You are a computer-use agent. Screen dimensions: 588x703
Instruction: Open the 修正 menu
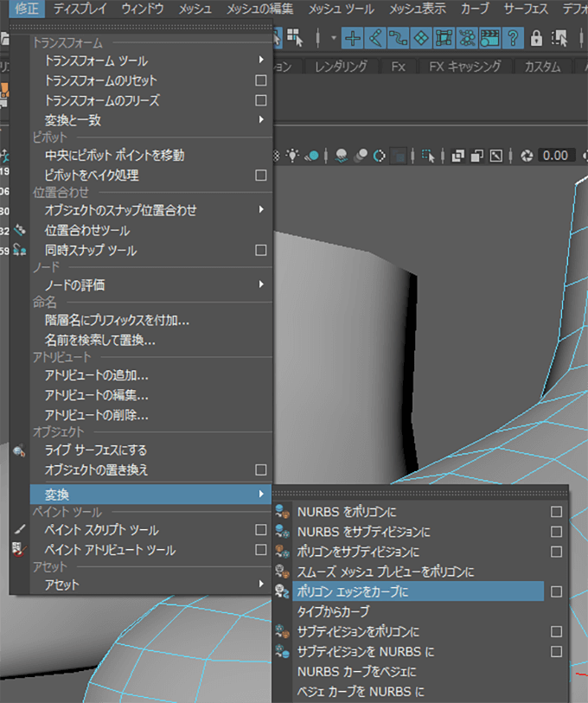click(x=27, y=9)
